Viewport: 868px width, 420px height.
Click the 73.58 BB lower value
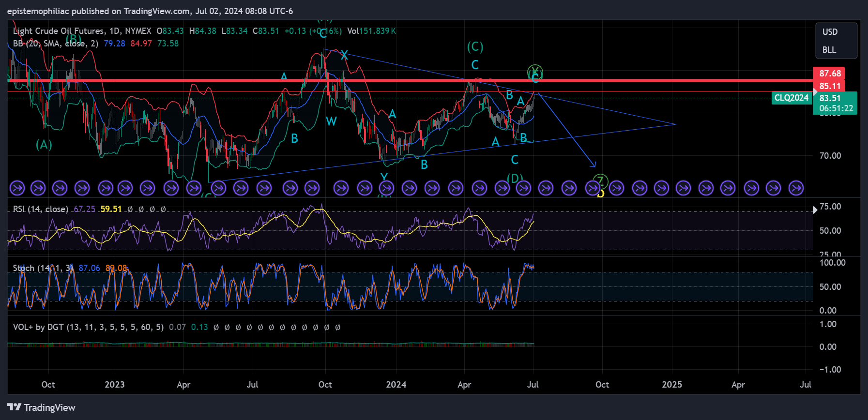pos(168,44)
